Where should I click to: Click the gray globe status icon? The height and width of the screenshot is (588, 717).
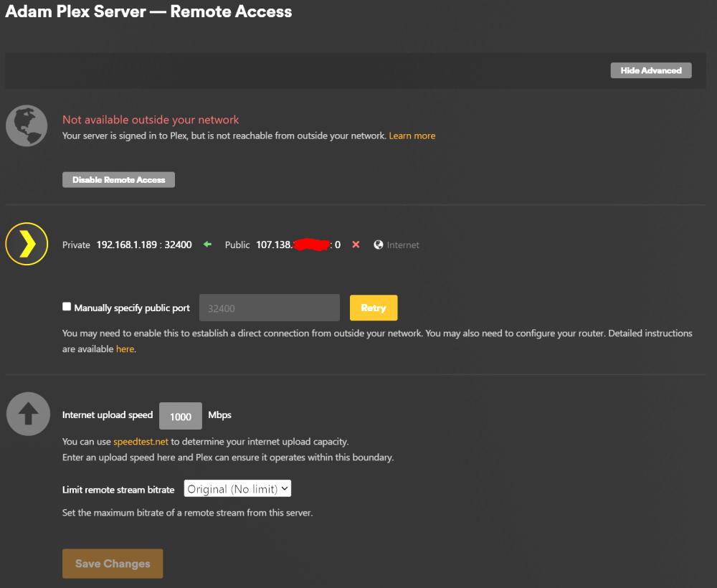(27, 125)
